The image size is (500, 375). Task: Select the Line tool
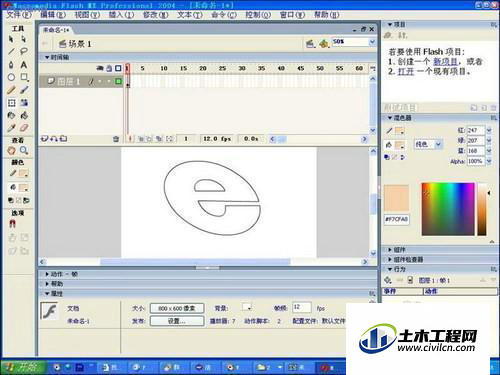[11, 51]
